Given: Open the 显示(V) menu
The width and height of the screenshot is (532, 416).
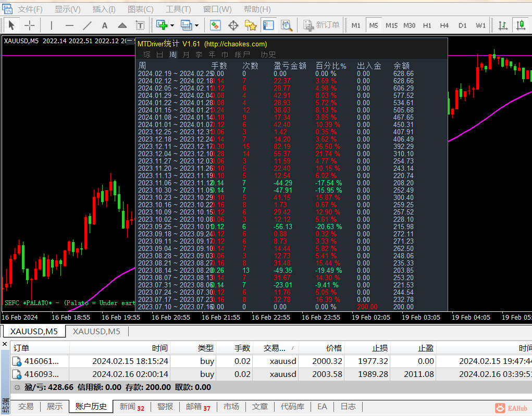Looking at the screenshot, I should pyautogui.click(x=68, y=9).
